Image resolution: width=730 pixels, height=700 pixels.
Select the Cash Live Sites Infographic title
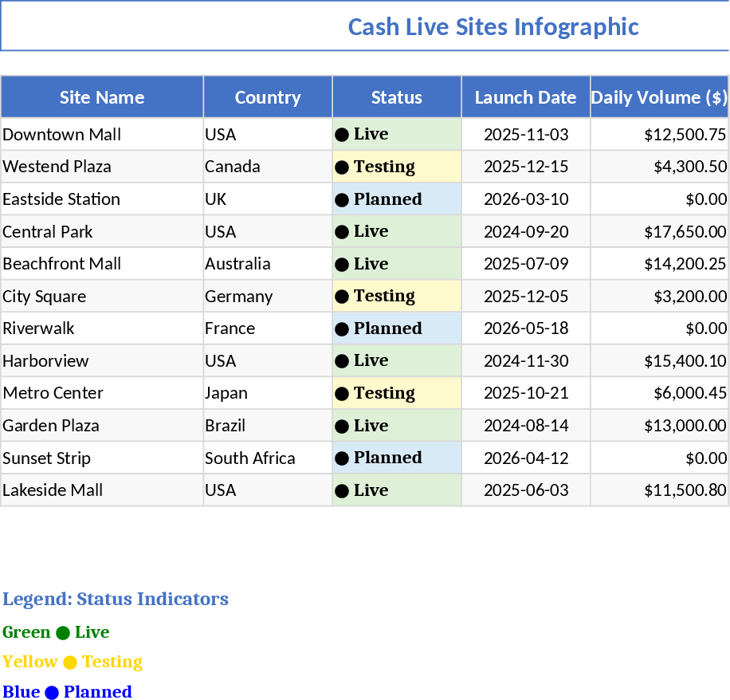tap(493, 27)
